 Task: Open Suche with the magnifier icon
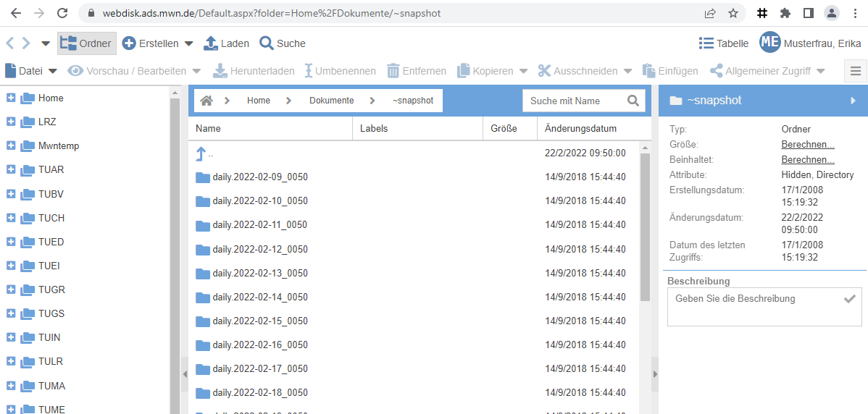[266, 43]
